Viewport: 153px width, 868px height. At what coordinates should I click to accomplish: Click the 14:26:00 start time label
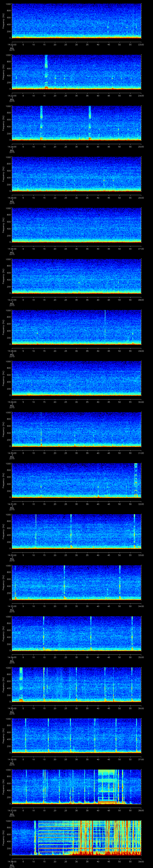tap(12, 249)
